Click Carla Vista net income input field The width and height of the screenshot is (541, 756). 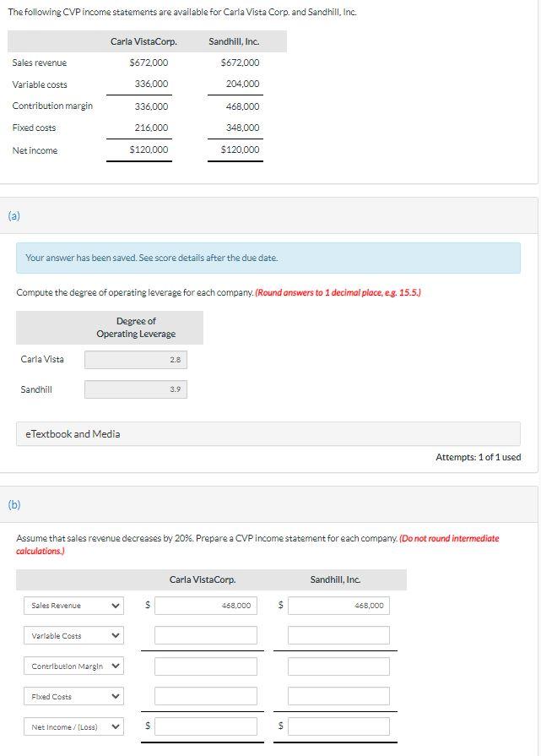pyautogui.click(x=206, y=726)
